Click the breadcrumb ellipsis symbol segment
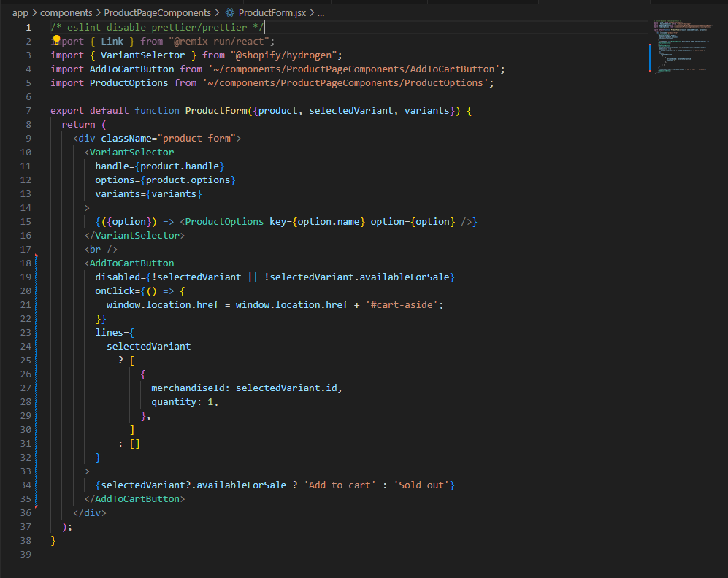The image size is (728, 578). point(321,13)
